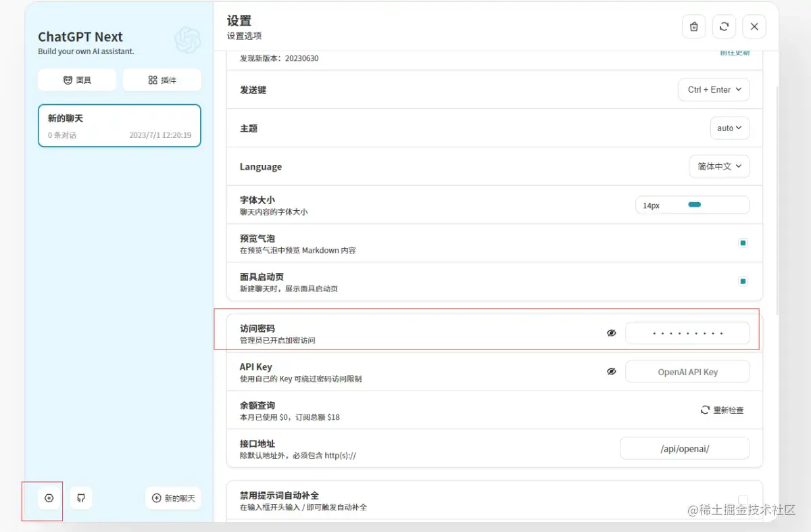Click the OpenAI API Key input field
Image resolution: width=811 pixels, height=532 pixels.
[687, 372]
